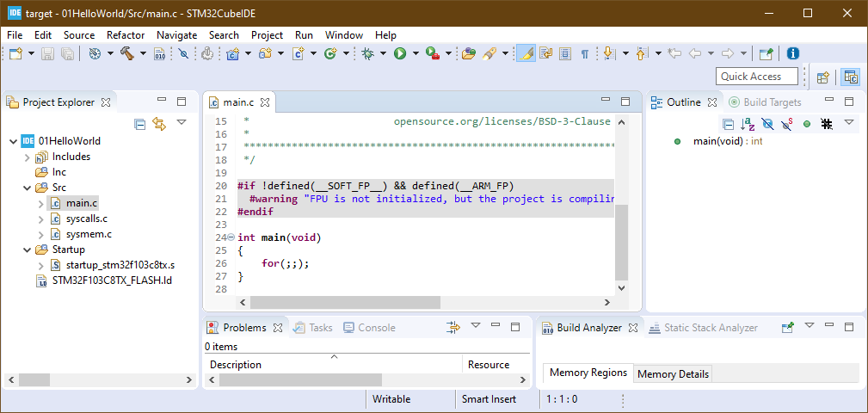Toggle Word Wrap toolbar icon

click(545, 53)
